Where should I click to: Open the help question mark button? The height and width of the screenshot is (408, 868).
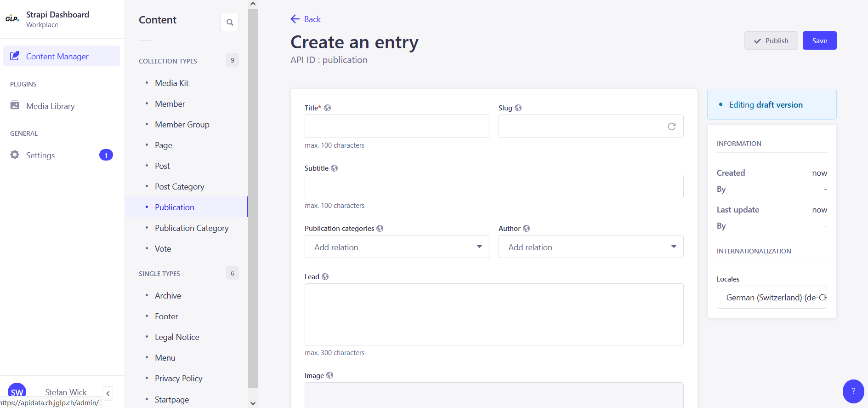[x=853, y=391]
